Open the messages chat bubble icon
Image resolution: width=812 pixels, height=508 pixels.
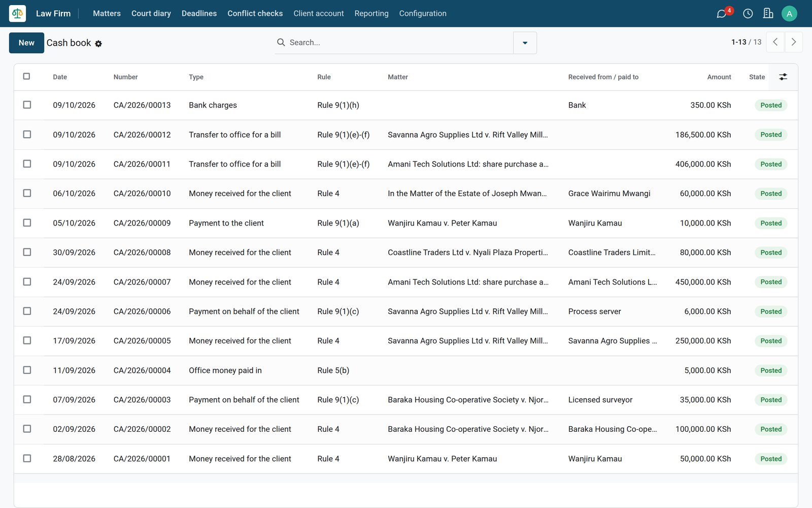click(721, 14)
